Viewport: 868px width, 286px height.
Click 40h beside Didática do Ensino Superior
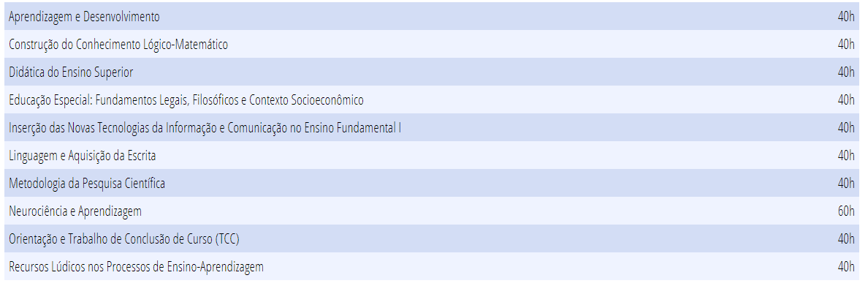[846, 72]
